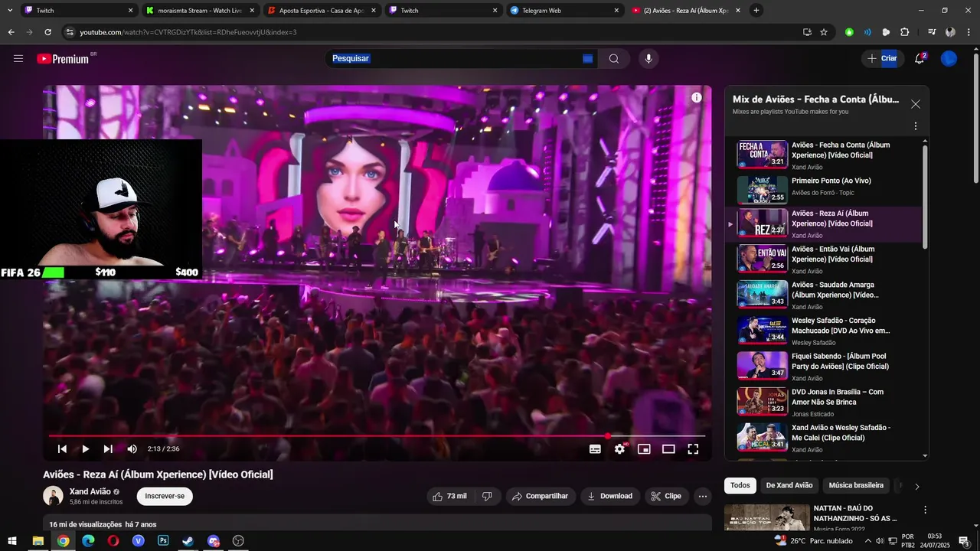This screenshot has width=980, height=551.
Task: Open OBS Studio from the taskbar
Action: point(238,541)
